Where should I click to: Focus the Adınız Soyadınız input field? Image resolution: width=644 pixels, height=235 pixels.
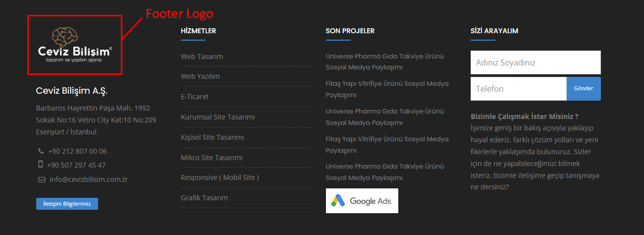click(536, 62)
